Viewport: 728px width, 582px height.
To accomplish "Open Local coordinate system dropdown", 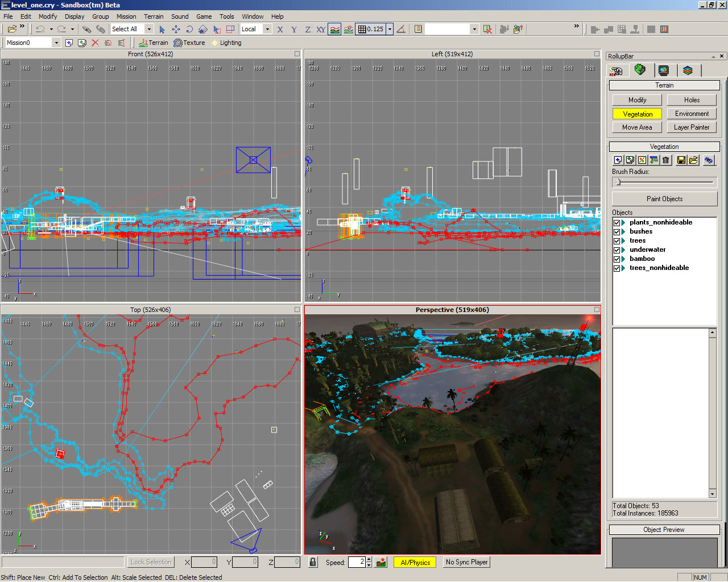I will (x=267, y=29).
